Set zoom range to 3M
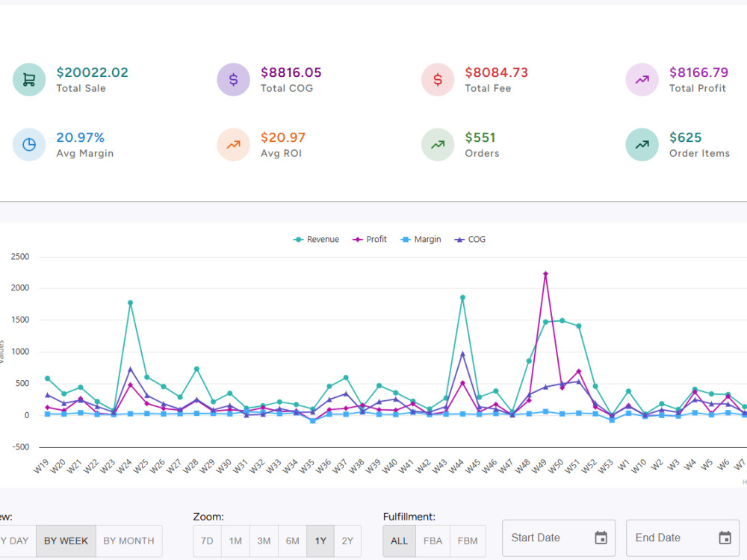 click(x=264, y=541)
